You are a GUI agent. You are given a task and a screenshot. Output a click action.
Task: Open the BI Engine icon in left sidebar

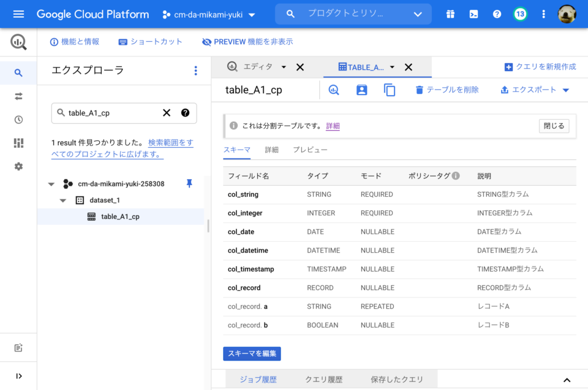point(18,142)
